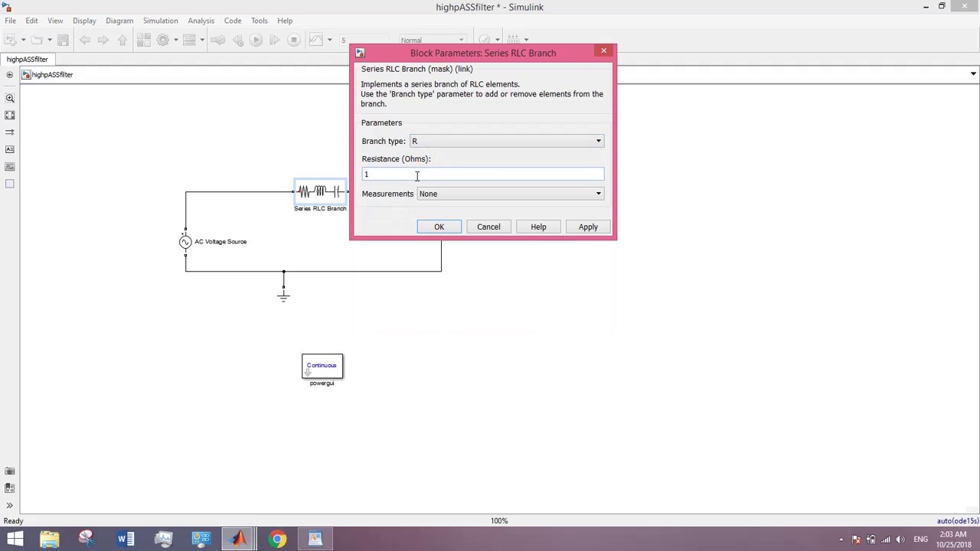Open the simulation mode Normal dropdown
The image size is (980, 551).
[x=432, y=40]
